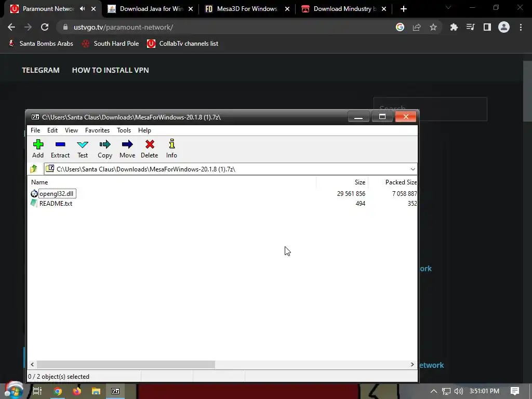
Task: Click the horizontal scrollbar thumb in 7-Zip
Action: 126,364
